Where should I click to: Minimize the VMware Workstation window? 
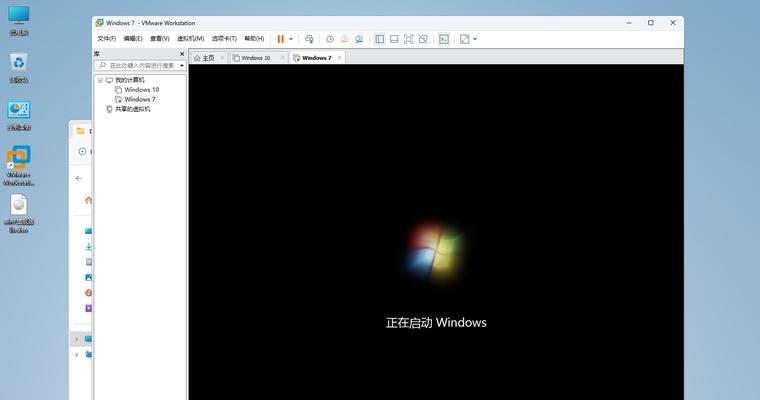point(629,23)
